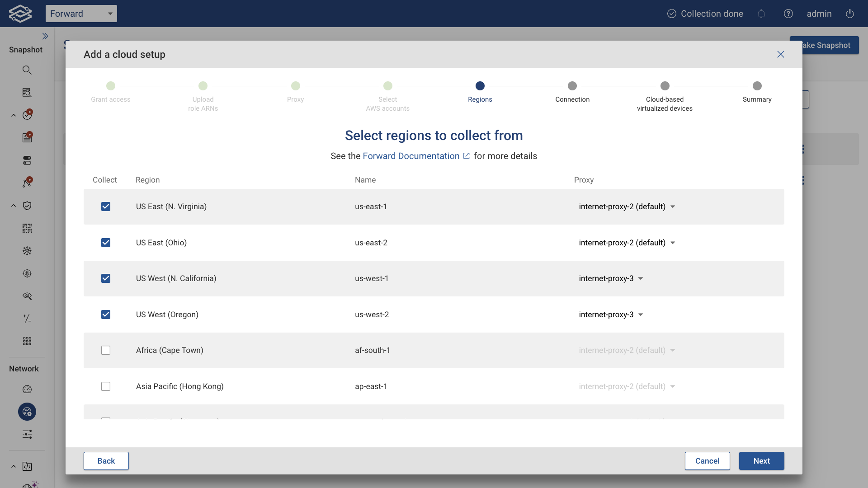Select the network speedometer icon under Network
The image size is (868, 488).
[x=27, y=389]
